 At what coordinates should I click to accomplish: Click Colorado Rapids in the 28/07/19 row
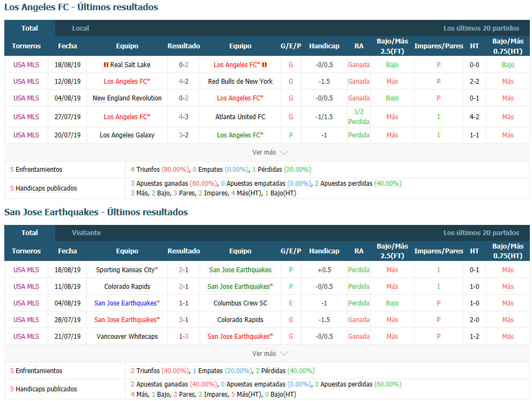click(x=240, y=320)
